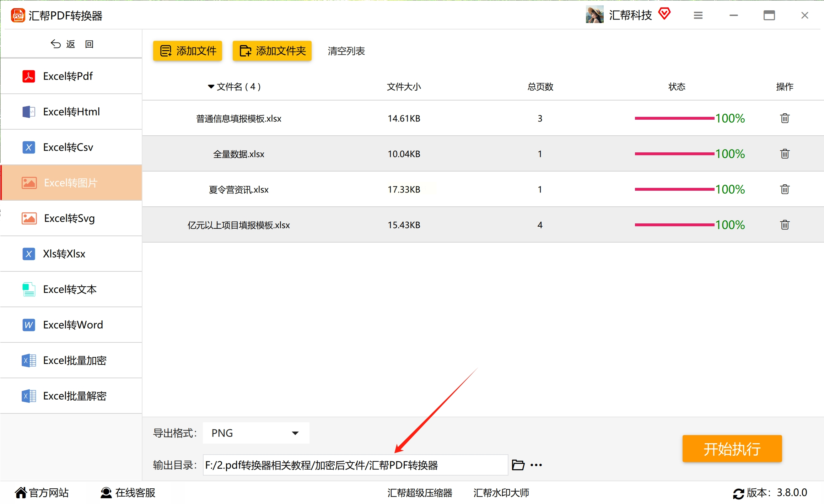Toggle sort arrow beside 文件名 header
824x504 pixels.
[x=211, y=87]
